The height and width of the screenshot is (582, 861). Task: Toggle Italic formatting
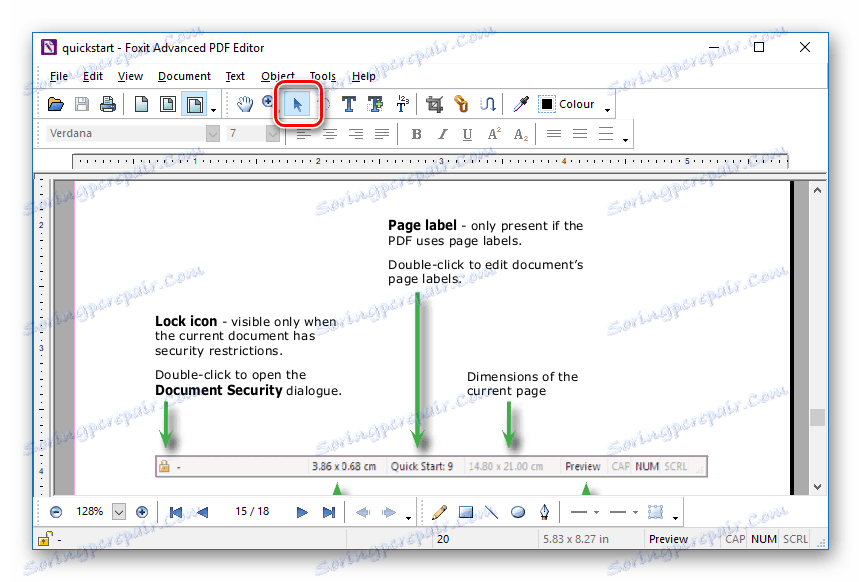pyautogui.click(x=442, y=134)
